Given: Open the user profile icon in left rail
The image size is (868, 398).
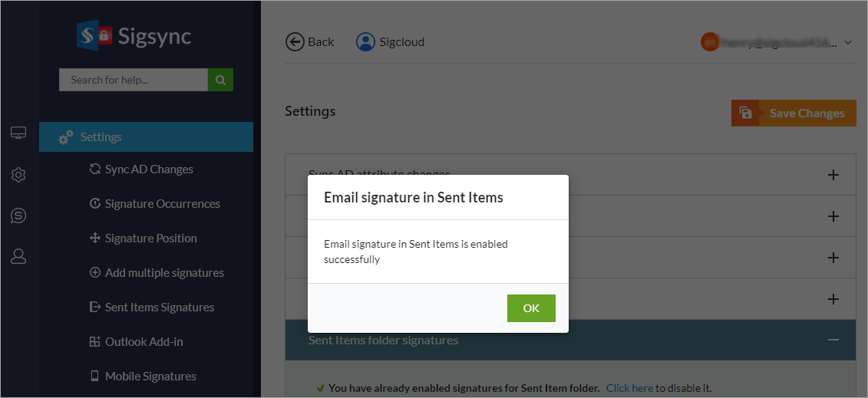Looking at the screenshot, I should point(18,257).
